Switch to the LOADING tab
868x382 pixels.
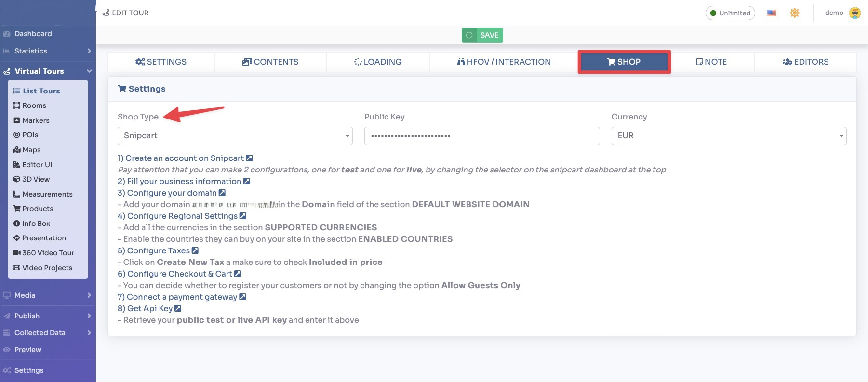[x=378, y=62]
